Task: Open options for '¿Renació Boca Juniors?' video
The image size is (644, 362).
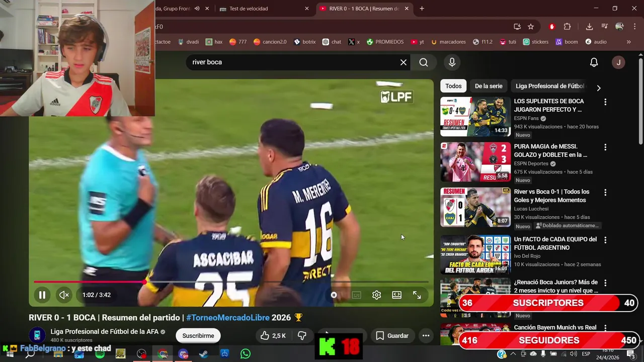Action: pyautogui.click(x=605, y=283)
